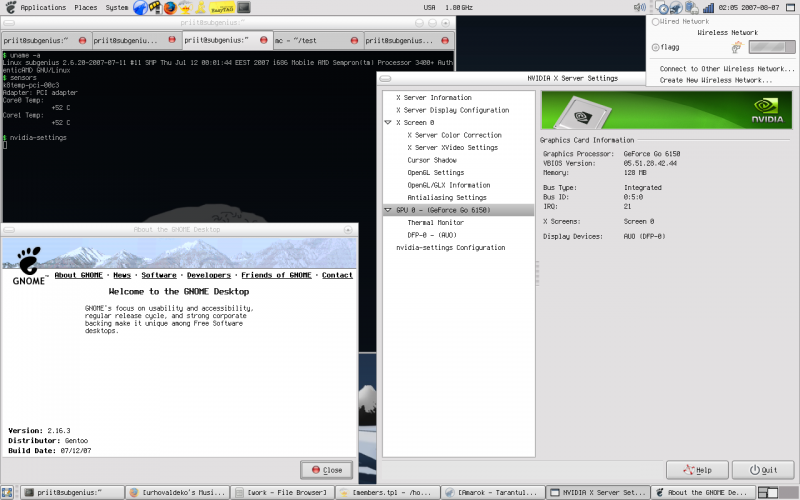Click the wireless signal bars network icon

click(708, 8)
